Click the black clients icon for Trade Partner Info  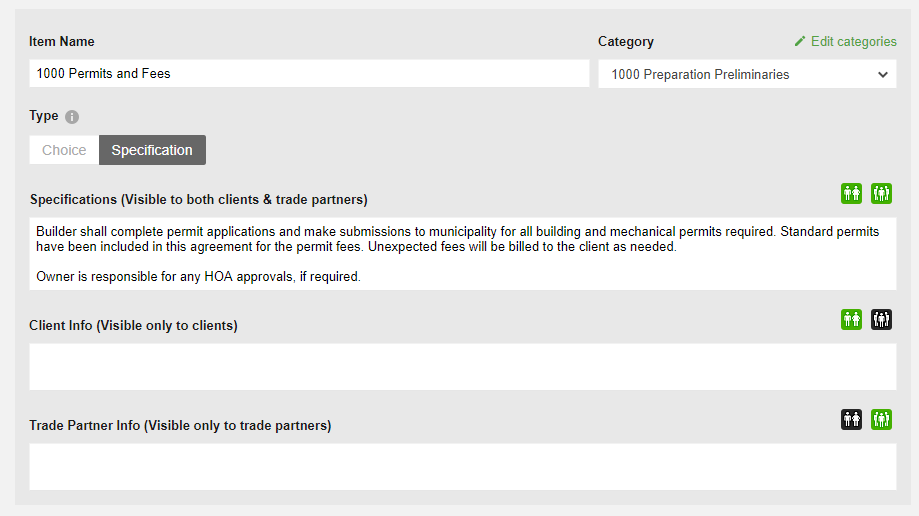[x=851, y=420]
